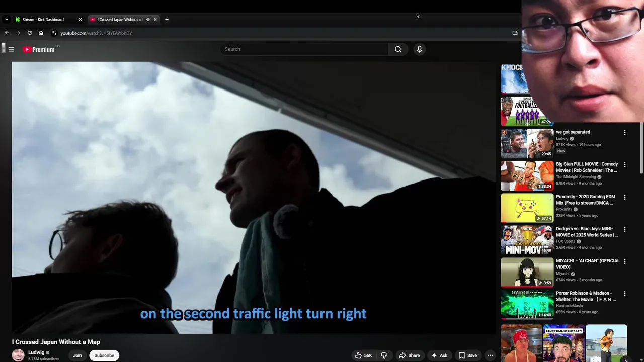Expand the tab search dropdown
This screenshot has height=362, width=644.
click(x=6, y=20)
